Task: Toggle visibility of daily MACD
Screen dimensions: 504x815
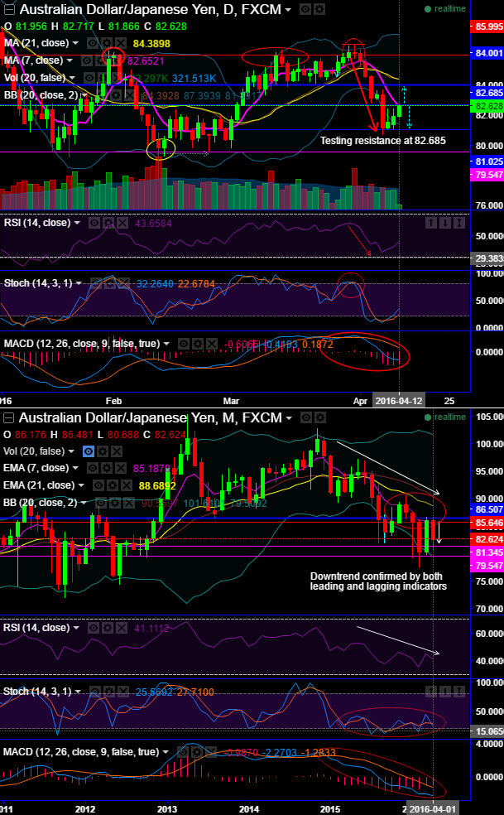Action: (x=184, y=344)
